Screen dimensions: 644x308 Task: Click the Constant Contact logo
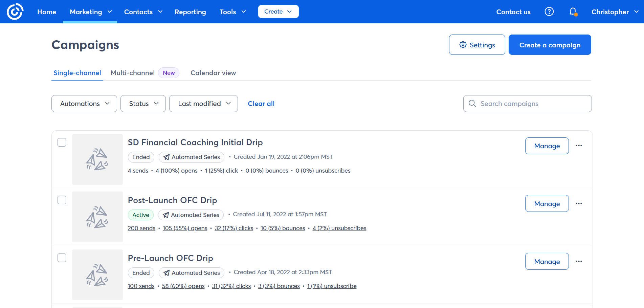(15, 11)
